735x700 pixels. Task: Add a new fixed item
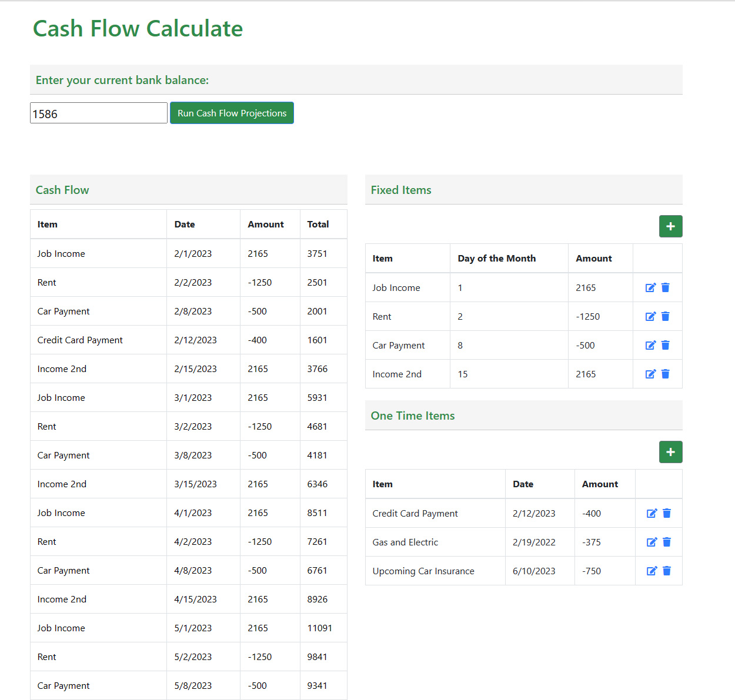670,226
